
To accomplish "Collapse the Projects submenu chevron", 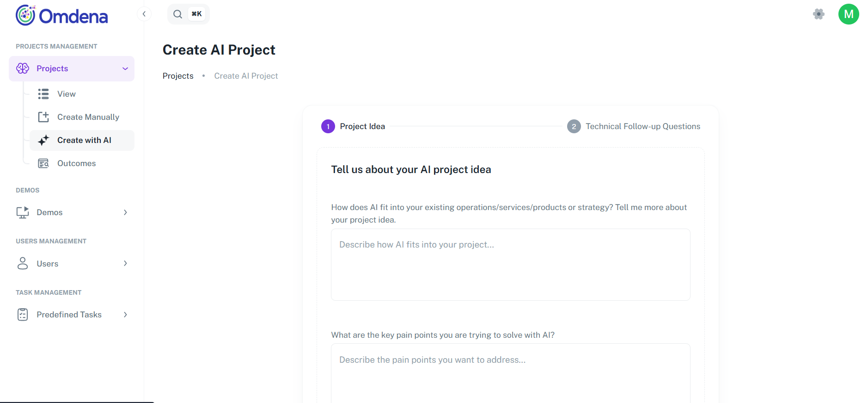I will 125,68.
